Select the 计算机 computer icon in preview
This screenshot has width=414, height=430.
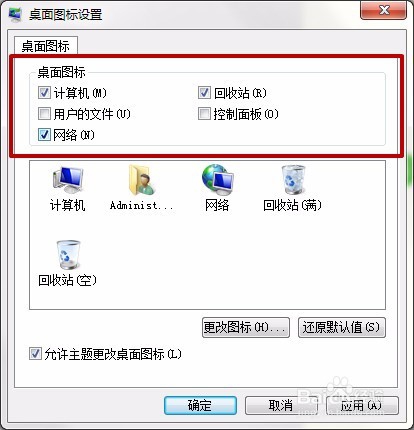coord(68,180)
